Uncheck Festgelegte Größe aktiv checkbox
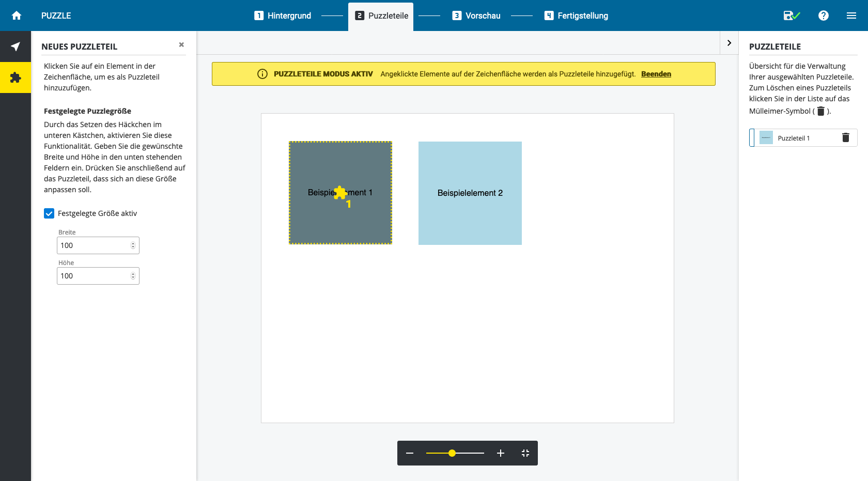 click(x=49, y=213)
